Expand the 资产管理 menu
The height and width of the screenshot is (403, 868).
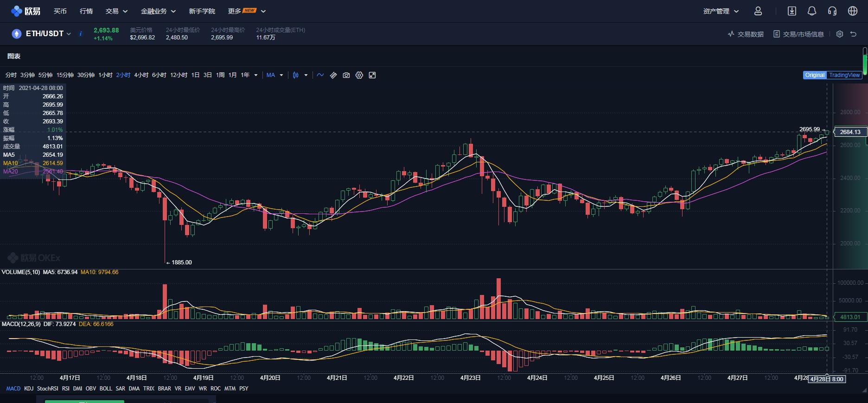(x=721, y=11)
